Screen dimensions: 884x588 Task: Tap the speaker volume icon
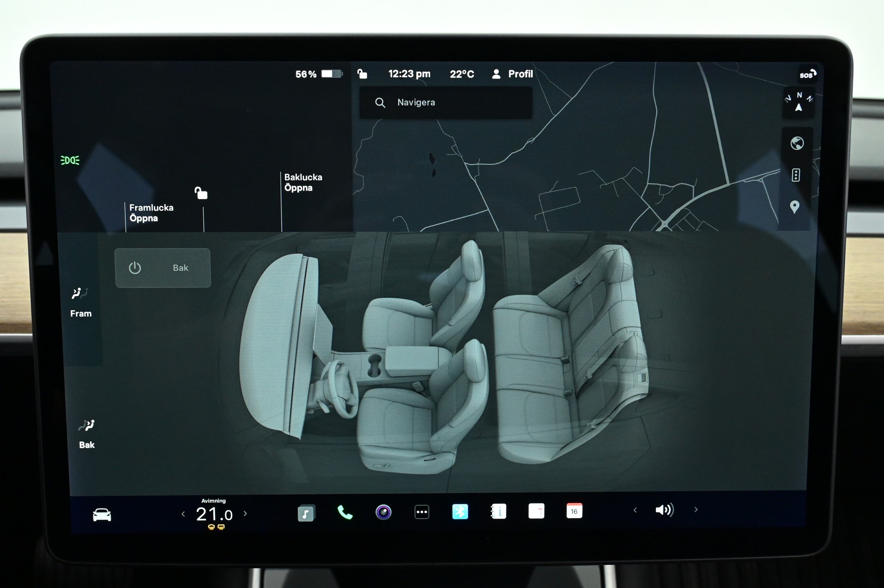[664, 510]
